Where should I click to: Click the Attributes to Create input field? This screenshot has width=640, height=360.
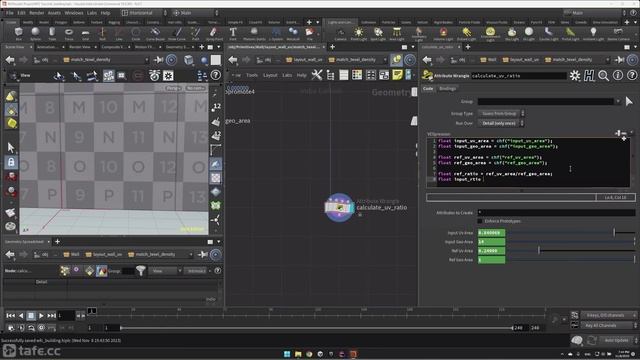click(x=556, y=212)
